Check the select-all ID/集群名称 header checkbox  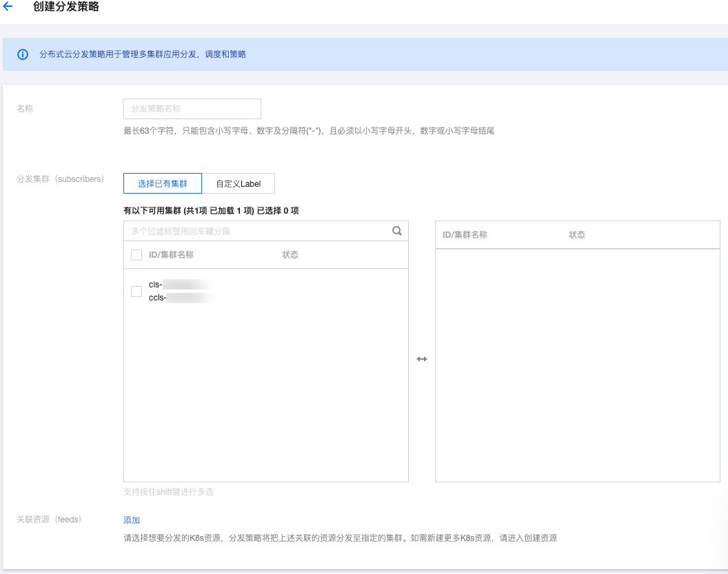136,255
